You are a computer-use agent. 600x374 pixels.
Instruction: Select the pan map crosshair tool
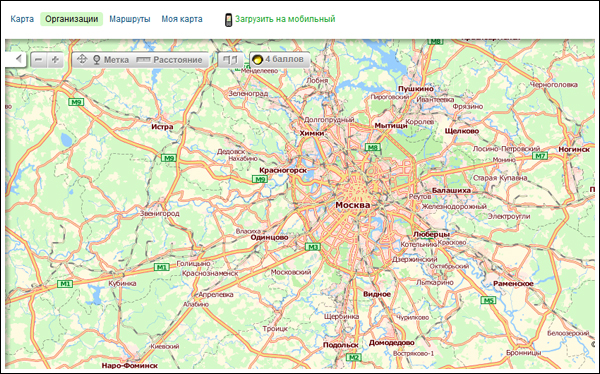pyautogui.click(x=82, y=60)
